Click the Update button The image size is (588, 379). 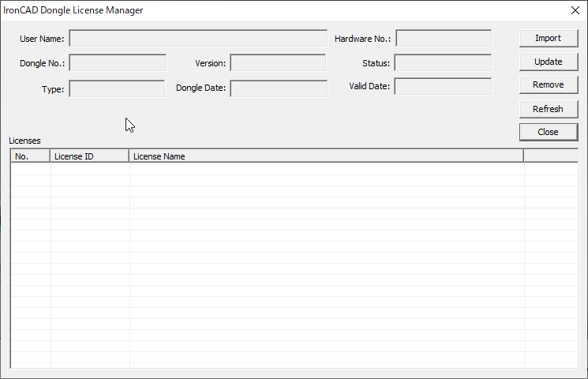tap(549, 62)
